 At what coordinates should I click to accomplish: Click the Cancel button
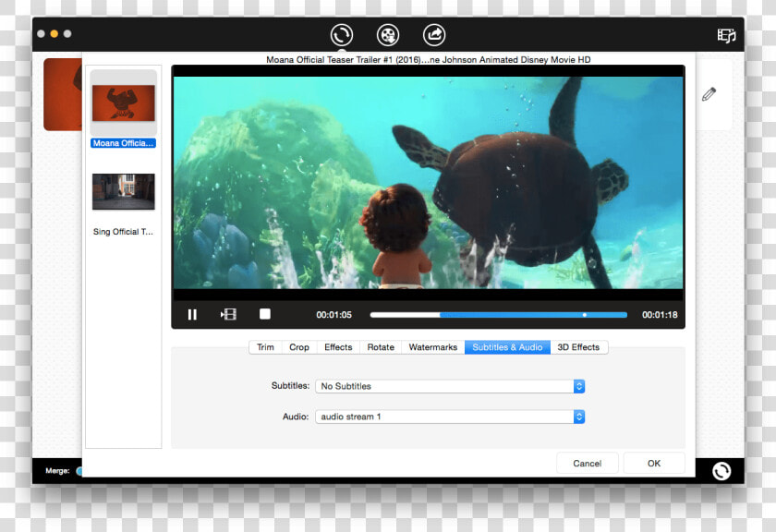pyautogui.click(x=587, y=464)
